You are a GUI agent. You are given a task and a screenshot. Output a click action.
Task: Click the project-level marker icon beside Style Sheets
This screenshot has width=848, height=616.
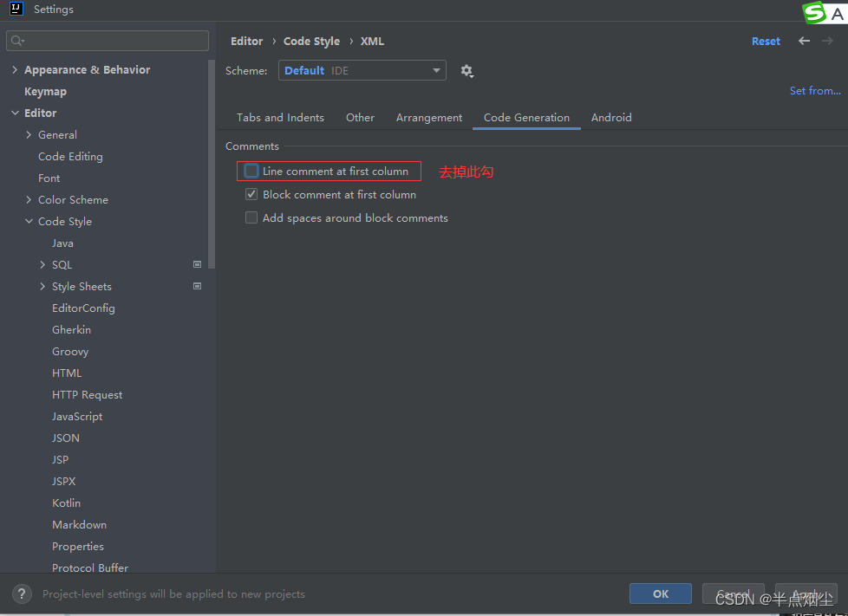(198, 286)
